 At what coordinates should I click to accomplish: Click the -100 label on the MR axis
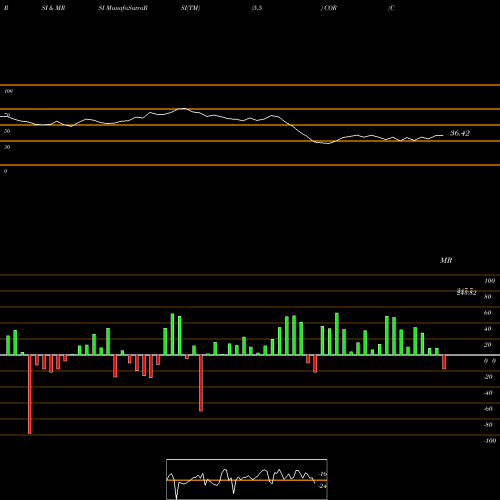tap(490, 441)
